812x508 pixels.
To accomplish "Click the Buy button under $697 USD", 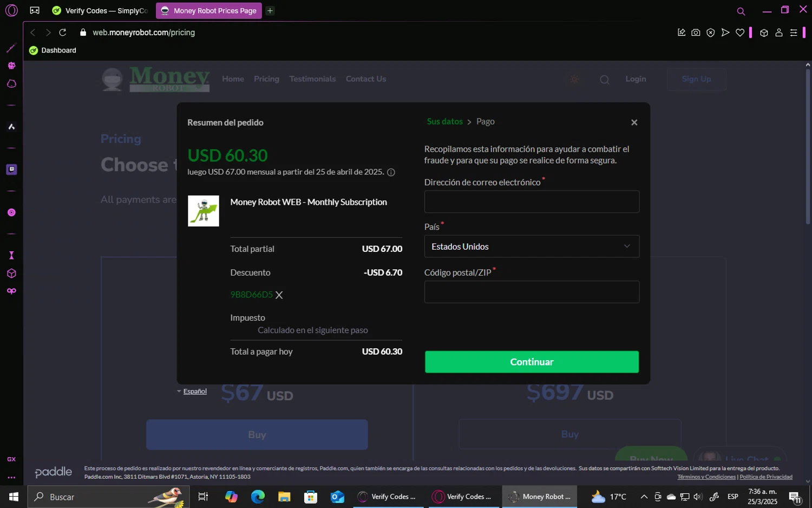I will (x=569, y=434).
